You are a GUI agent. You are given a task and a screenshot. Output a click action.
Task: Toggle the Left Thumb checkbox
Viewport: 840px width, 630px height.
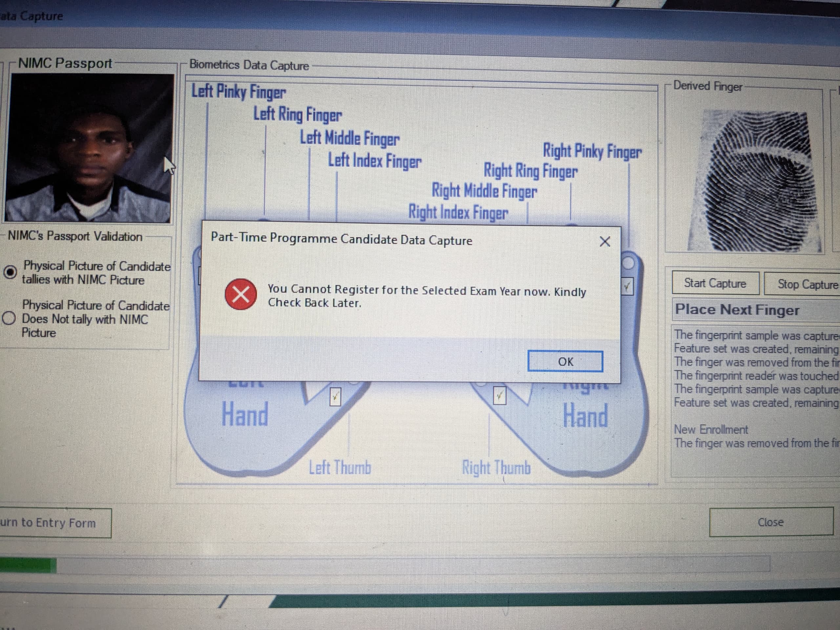(x=335, y=397)
